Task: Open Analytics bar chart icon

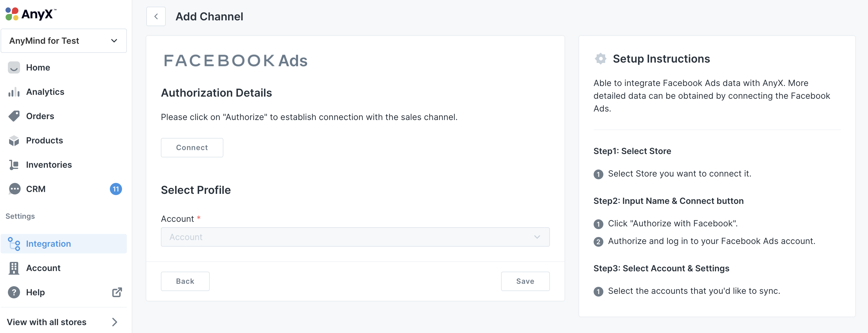Action: 14,92
